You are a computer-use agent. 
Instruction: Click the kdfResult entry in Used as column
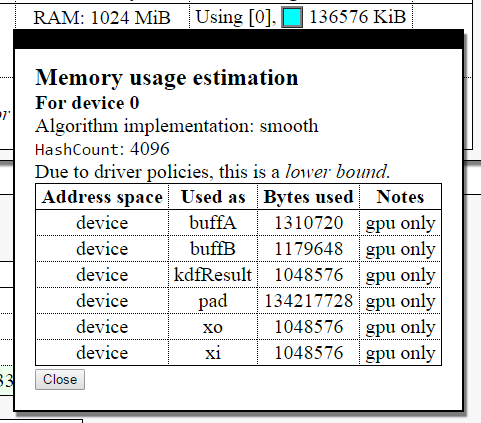(213, 275)
